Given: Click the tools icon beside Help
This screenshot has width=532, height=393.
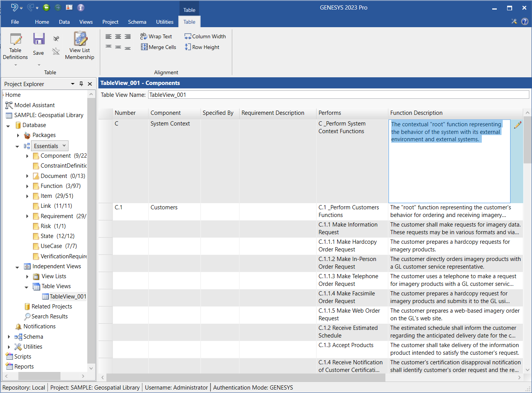Looking at the screenshot, I should 514,21.
